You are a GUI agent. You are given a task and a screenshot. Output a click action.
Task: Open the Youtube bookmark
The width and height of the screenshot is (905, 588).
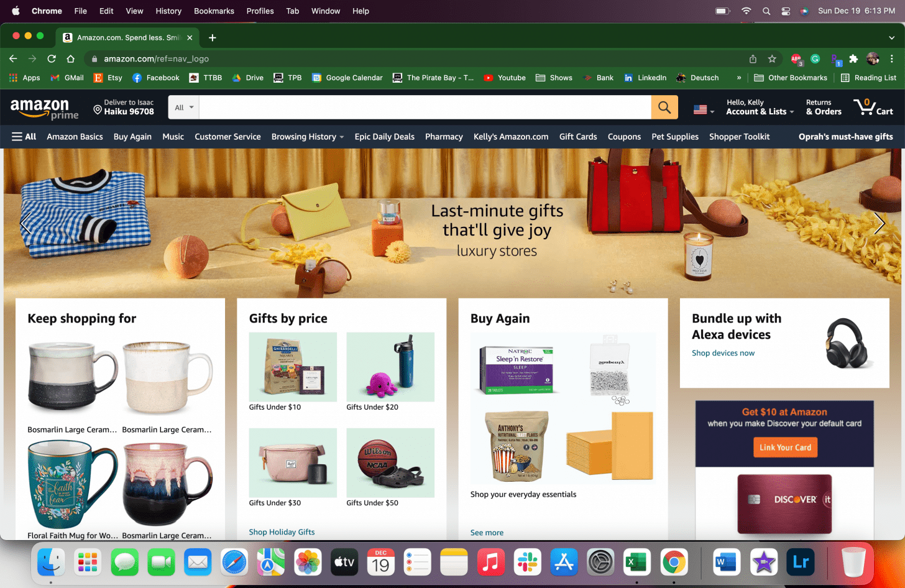pyautogui.click(x=505, y=78)
